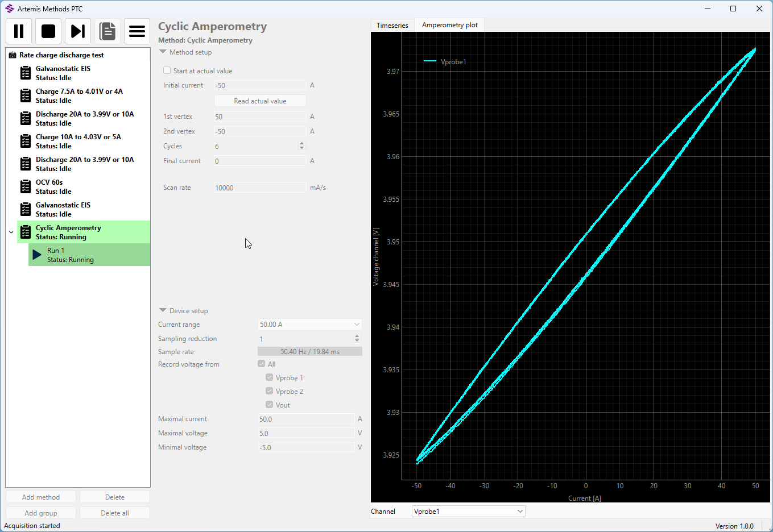This screenshot has height=532, width=773.
Task: Switch to the Timeseries tab
Action: [392, 26]
